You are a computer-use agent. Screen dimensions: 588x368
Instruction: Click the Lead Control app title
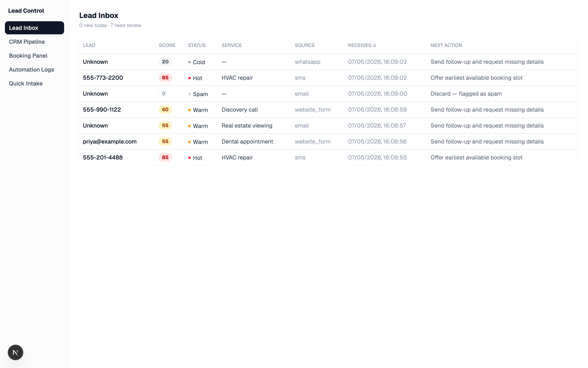tap(26, 11)
